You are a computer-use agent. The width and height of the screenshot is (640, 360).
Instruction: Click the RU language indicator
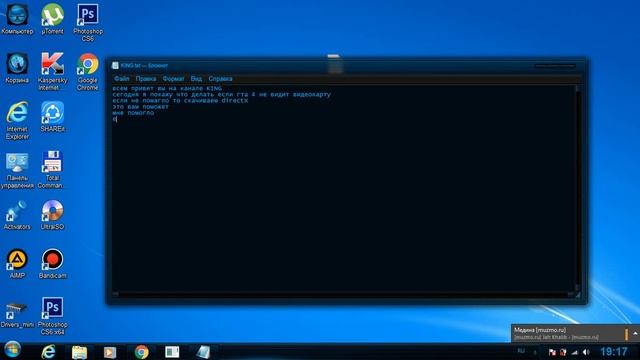(x=521, y=351)
